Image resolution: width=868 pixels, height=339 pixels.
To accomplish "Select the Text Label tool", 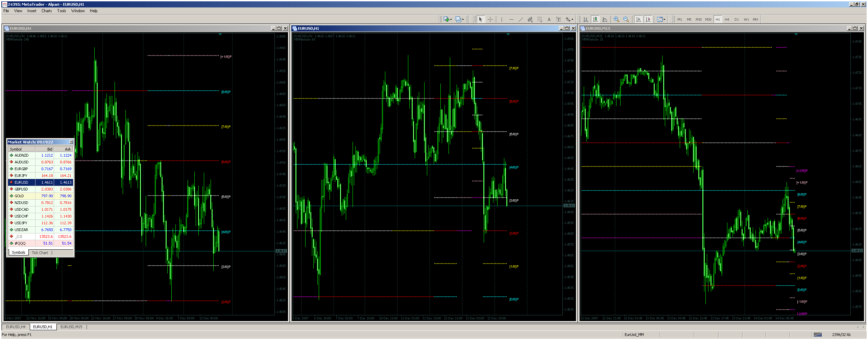I will 558,19.
